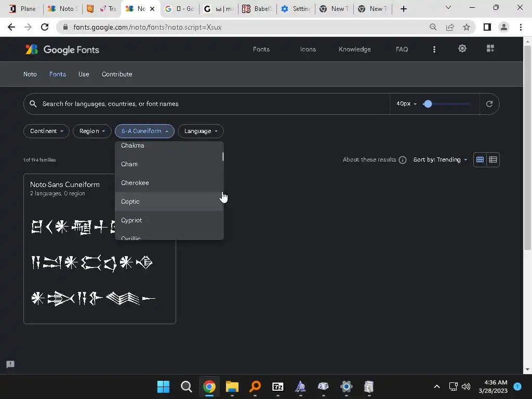Open the browser zoom magnifier icon
The width and height of the screenshot is (532, 399).
[x=433, y=27]
